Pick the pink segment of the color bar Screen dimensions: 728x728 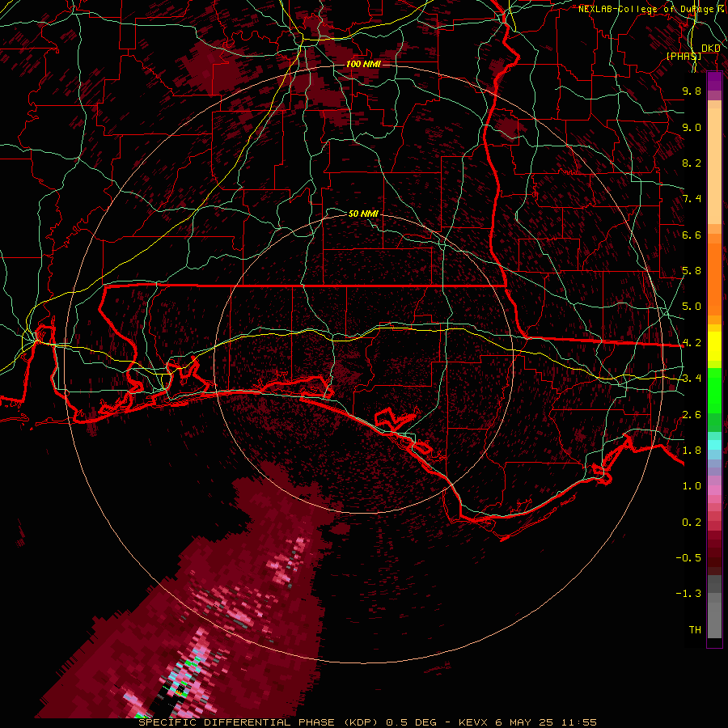[714, 490]
